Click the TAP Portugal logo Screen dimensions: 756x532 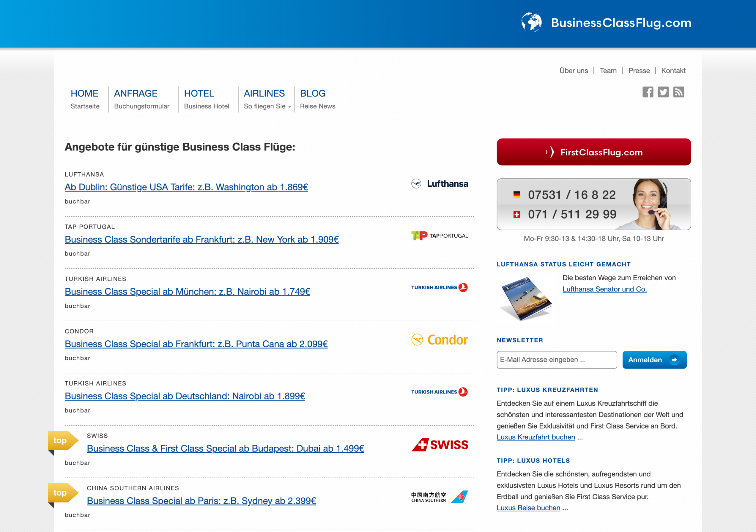439,236
